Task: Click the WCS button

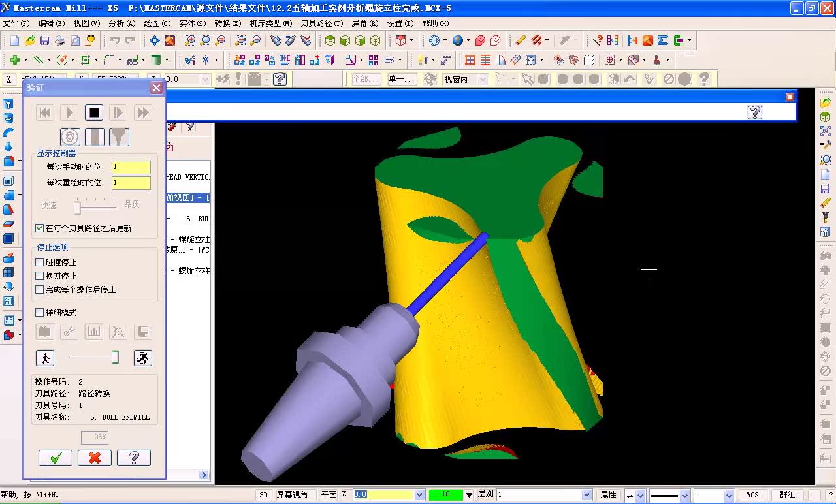Action: click(752, 495)
